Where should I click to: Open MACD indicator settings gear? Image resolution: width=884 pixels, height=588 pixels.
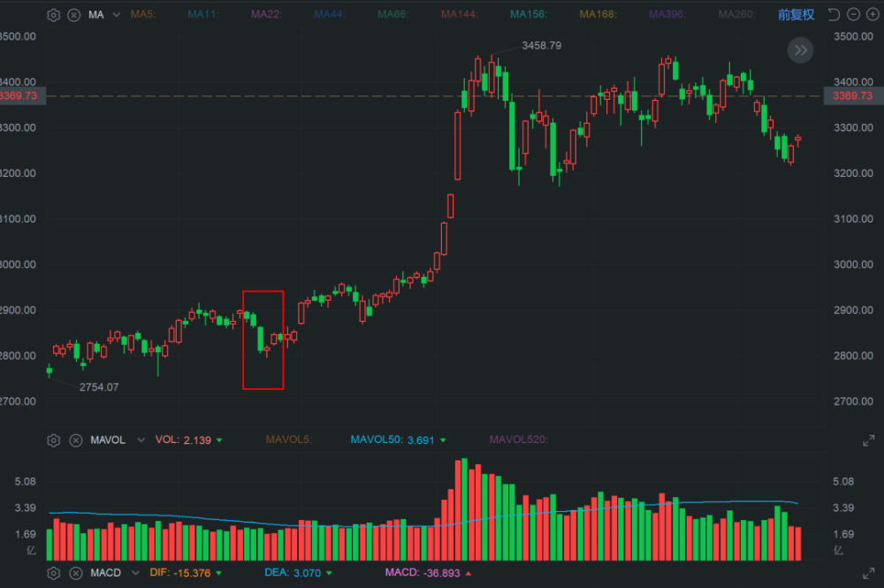tap(54, 573)
